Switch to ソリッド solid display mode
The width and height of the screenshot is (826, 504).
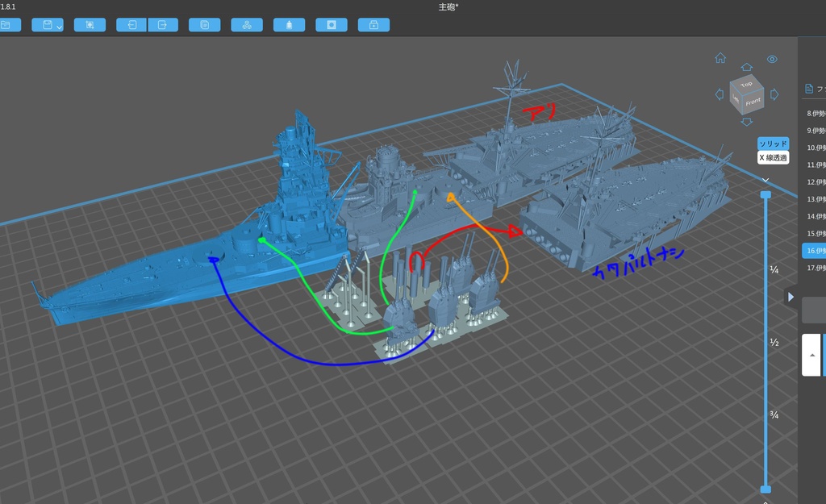click(773, 144)
